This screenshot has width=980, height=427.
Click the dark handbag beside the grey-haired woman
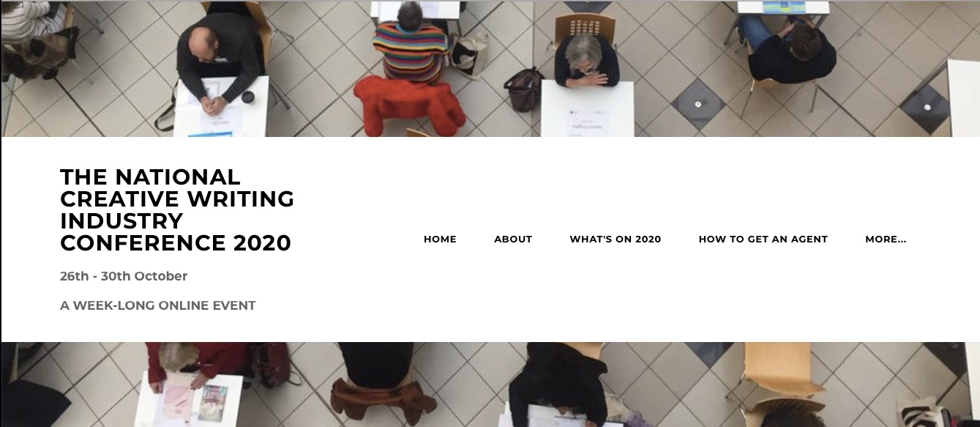coord(523,88)
